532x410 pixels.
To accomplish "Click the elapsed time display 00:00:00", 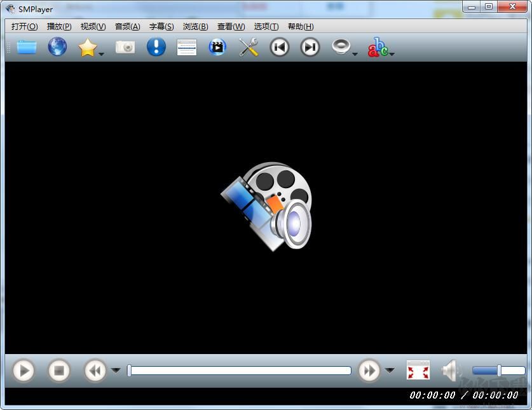I will pos(432,395).
